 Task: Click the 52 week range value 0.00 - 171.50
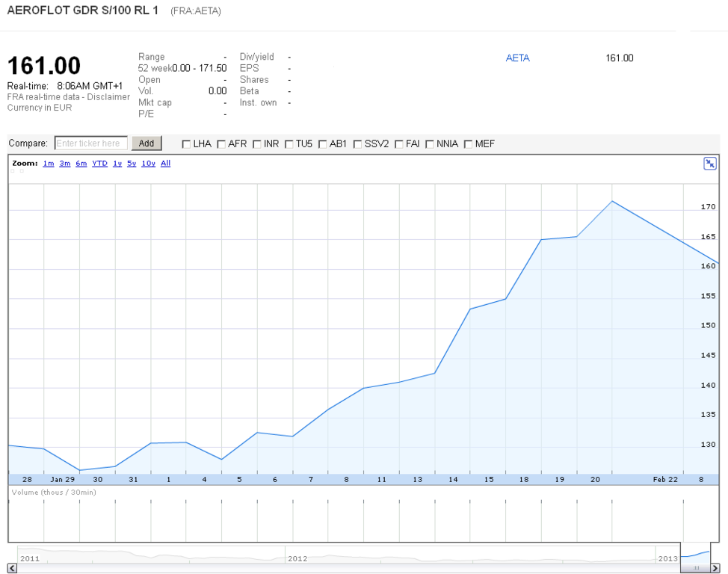tap(199, 68)
